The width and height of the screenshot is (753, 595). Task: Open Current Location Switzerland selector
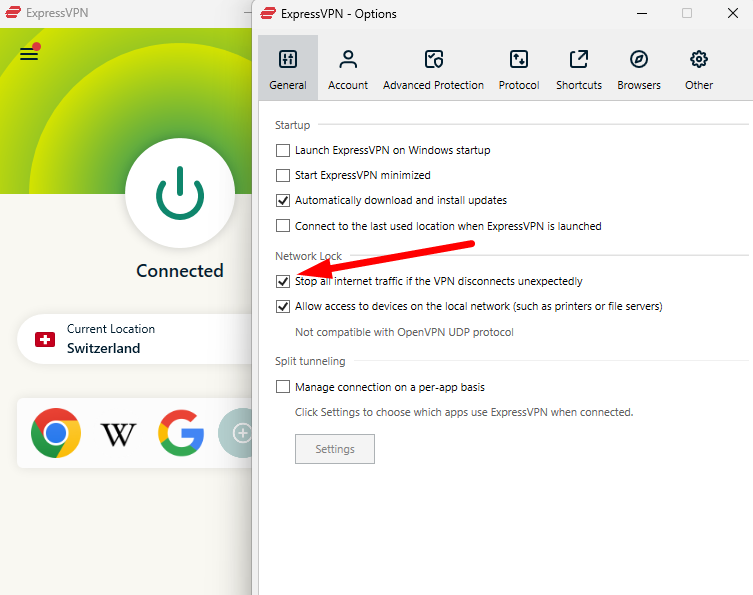135,339
